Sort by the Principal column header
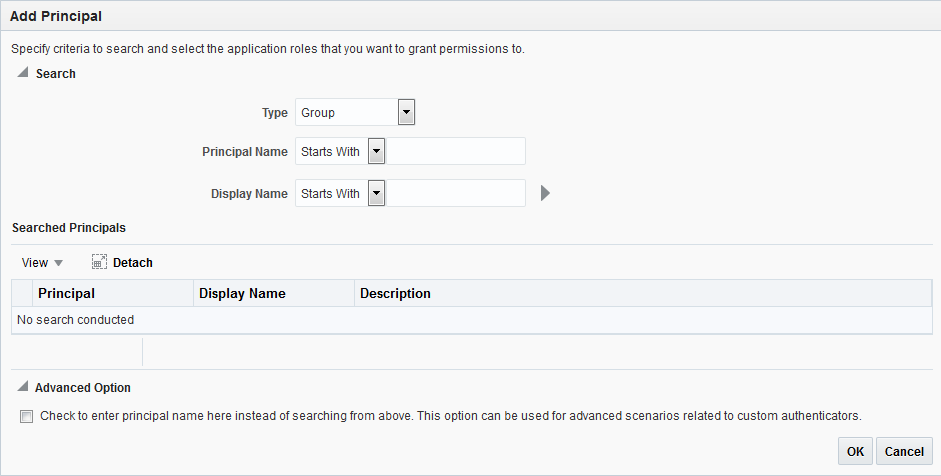This screenshot has height=476, width=941. [66, 294]
